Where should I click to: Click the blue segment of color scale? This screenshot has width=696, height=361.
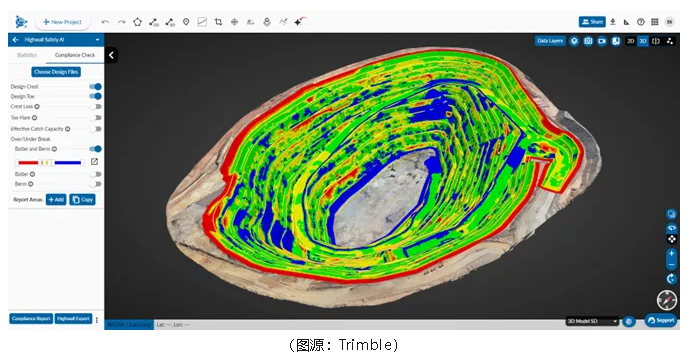tap(68, 163)
